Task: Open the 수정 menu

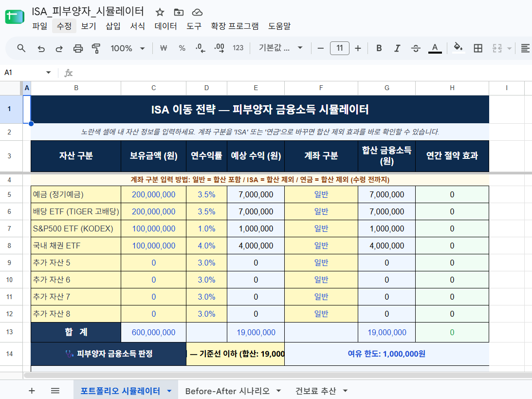Action: coord(64,26)
